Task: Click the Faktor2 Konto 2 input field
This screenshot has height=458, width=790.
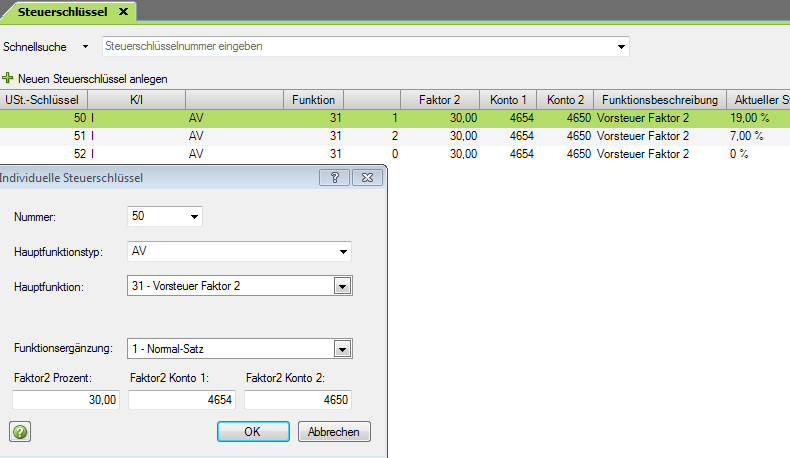Action: (298, 400)
